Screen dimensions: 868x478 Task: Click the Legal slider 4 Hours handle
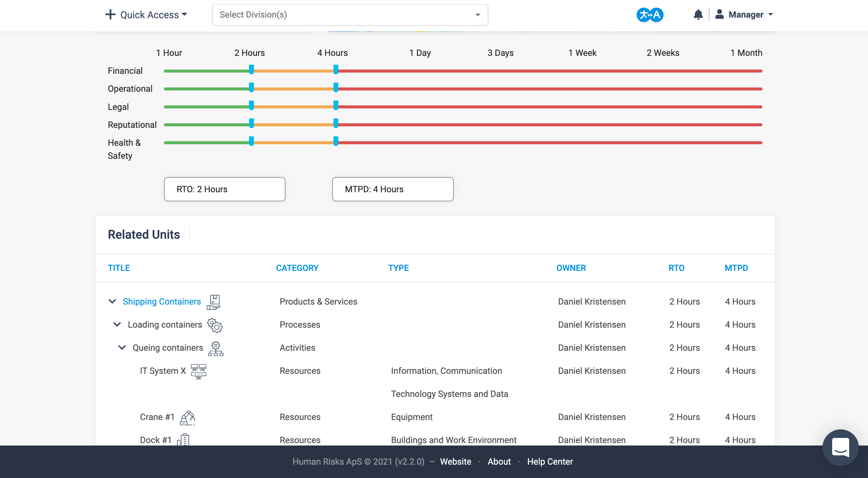point(336,105)
